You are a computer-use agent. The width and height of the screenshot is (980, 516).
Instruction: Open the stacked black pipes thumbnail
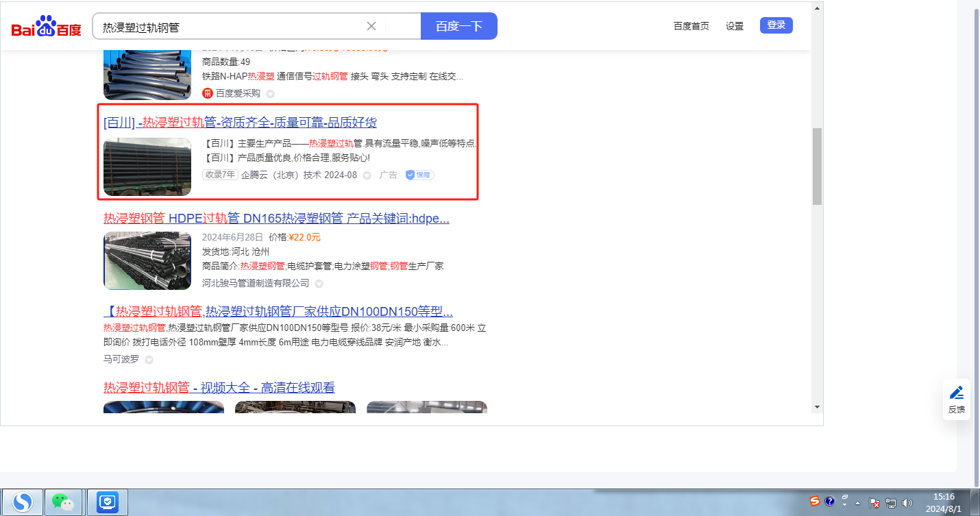point(147,260)
